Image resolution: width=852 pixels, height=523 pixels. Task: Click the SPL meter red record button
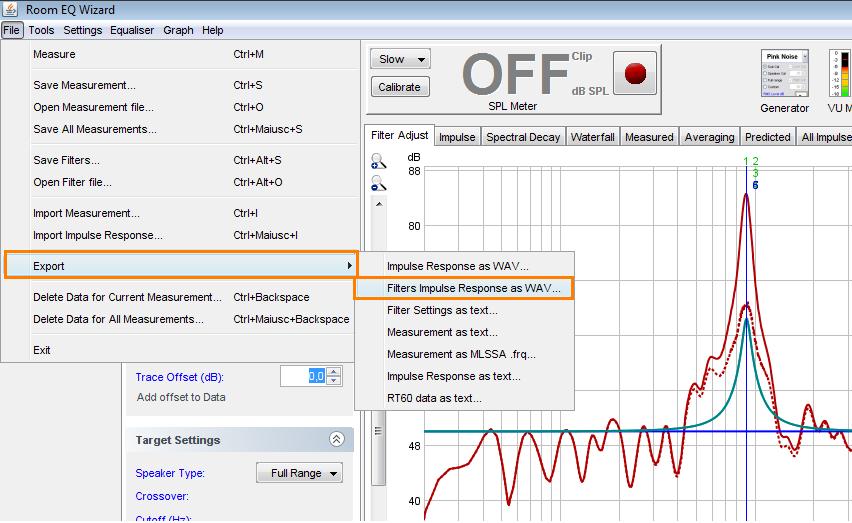(635, 73)
